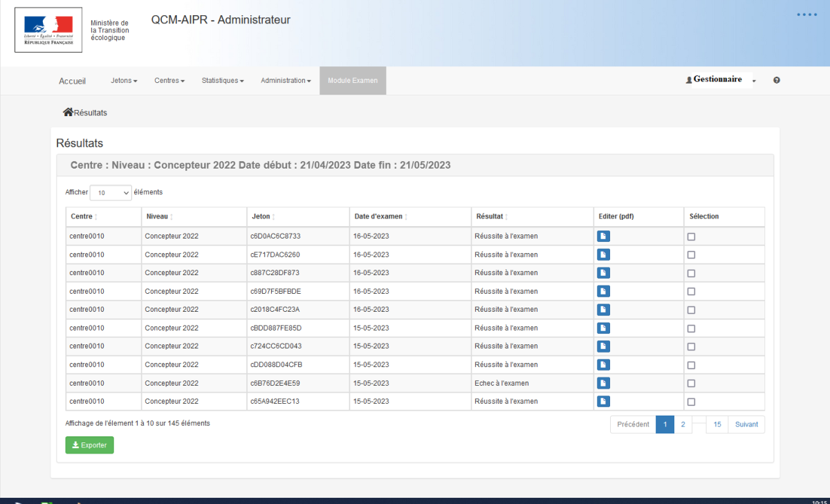Open PDF for token c6D0AC6C8733
Image resolution: width=830 pixels, height=504 pixels.
tap(603, 236)
